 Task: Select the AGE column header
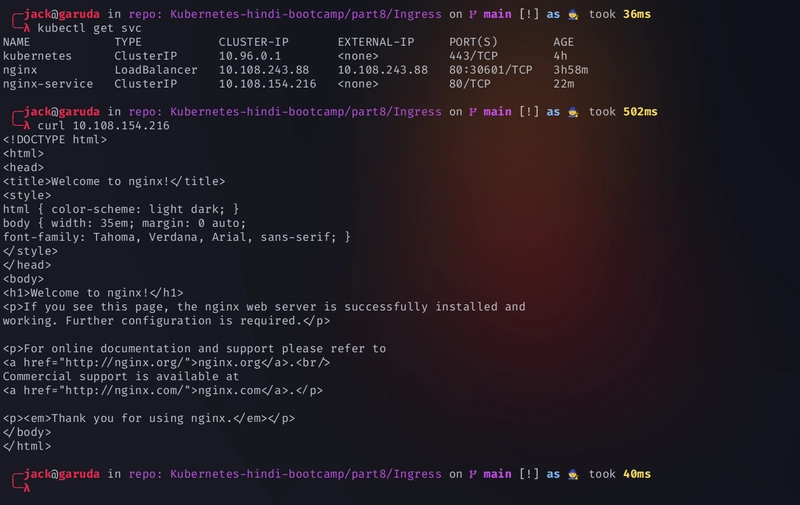click(563, 42)
